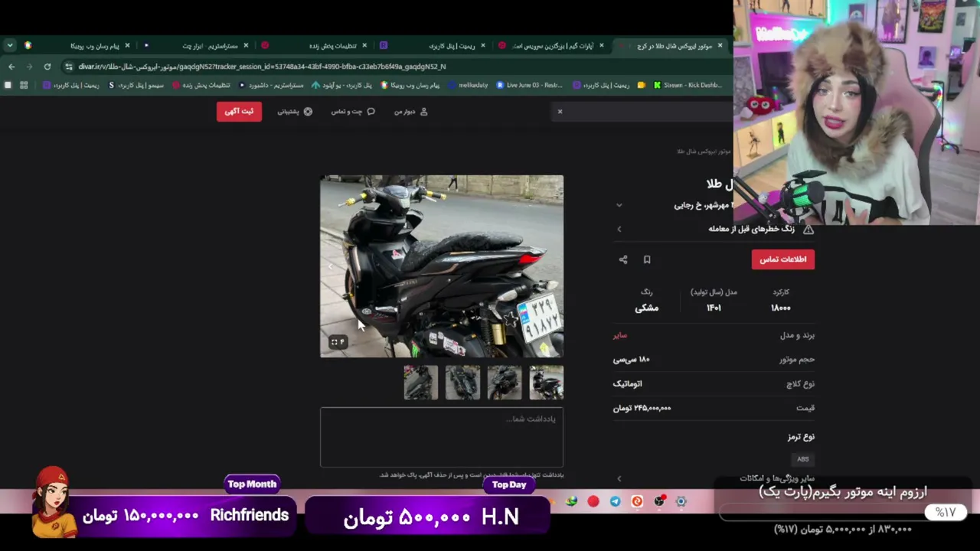Share the ad using the share icon
The width and height of the screenshot is (980, 551).
(x=623, y=260)
